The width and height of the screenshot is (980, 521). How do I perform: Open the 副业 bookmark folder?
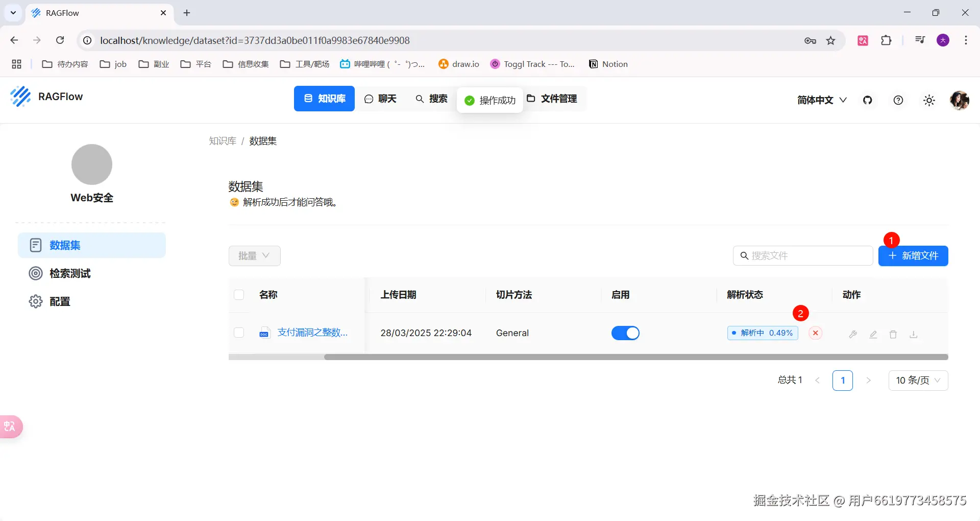[154, 64]
